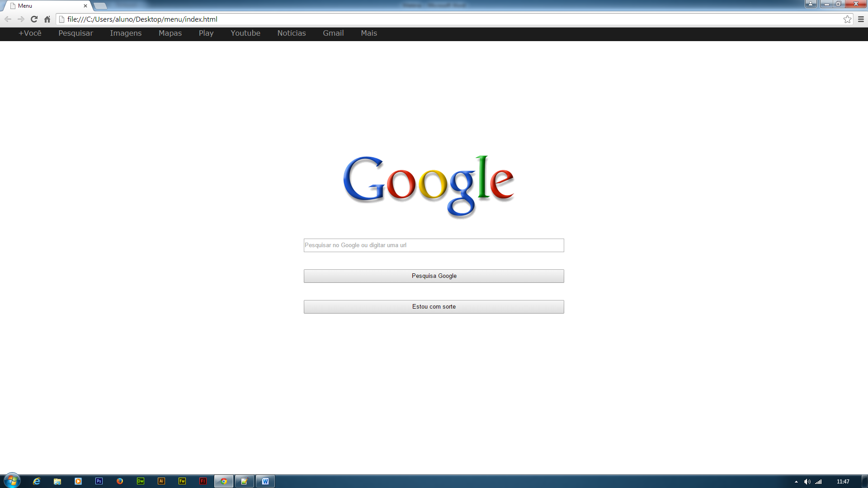Launch Windows Media Player from taskbar
Image resolution: width=868 pixels, height=488 pixels.
tap(78, 481)
